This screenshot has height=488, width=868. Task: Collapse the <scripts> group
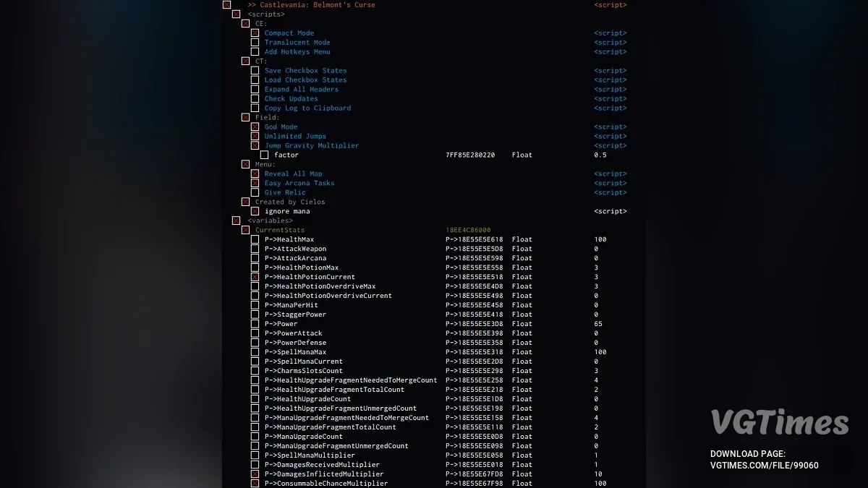click(x=236, y=14)
